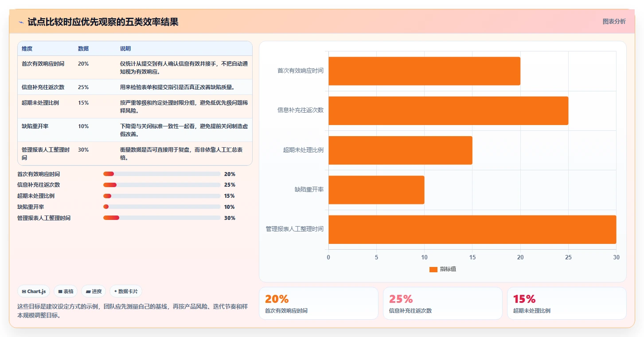Click the 30% value beside the progress bar

[230, 218]
